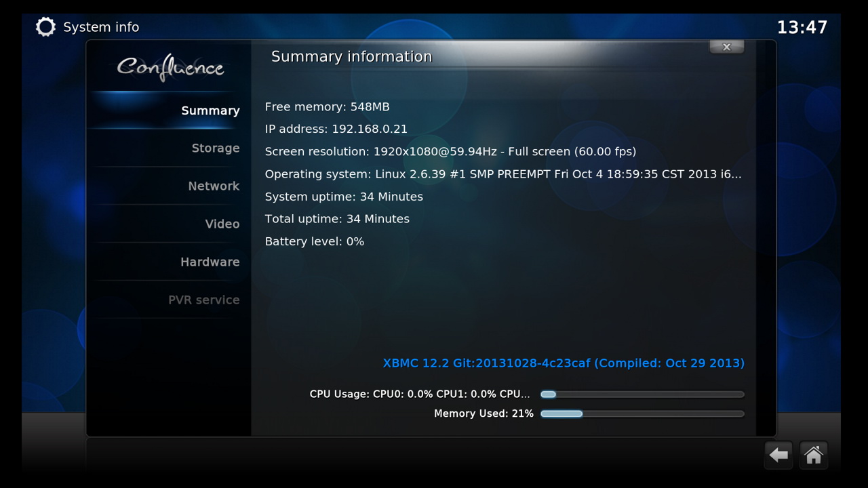
Task: Select the Summary tab
Action: click(x=167, y=110)
